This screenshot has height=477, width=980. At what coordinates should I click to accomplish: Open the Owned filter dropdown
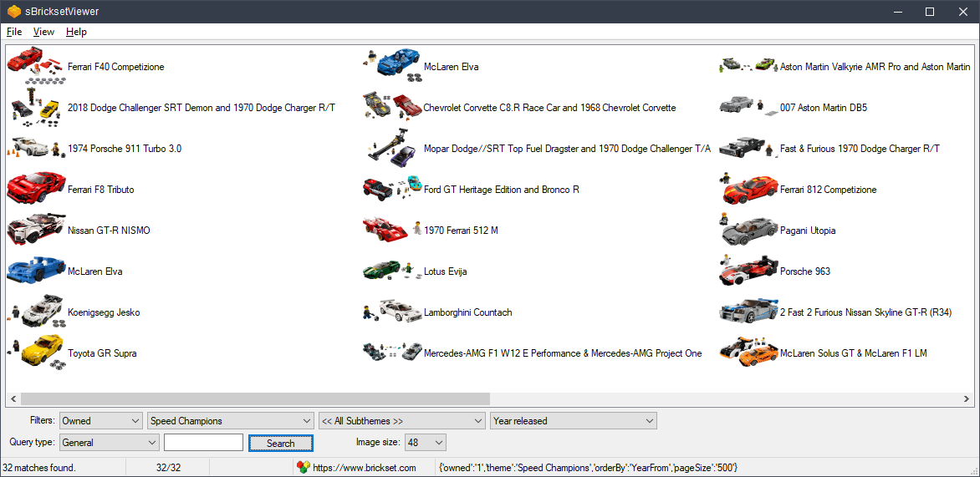pos(101,420)
